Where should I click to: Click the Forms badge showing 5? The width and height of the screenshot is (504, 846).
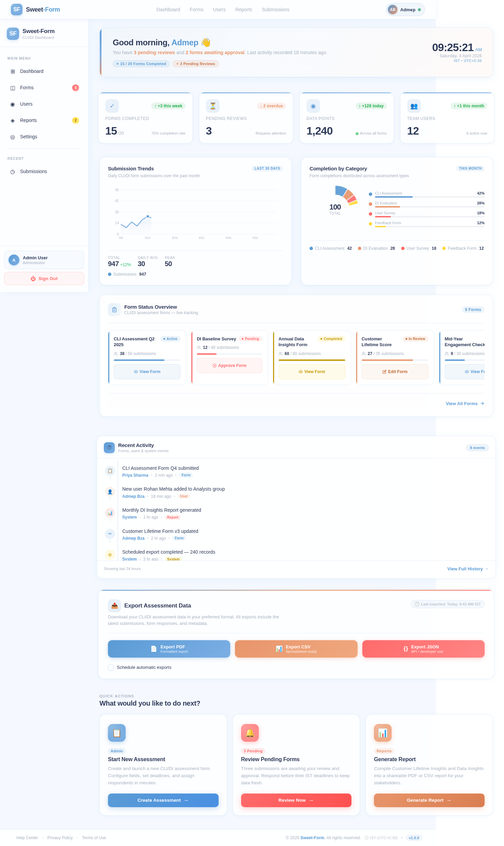tap(76, 88)
